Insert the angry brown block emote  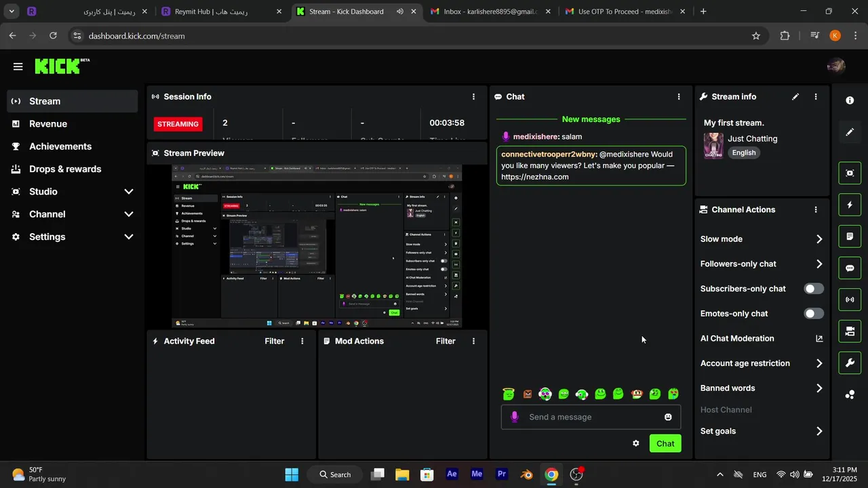pyautogui.click(x=528, y=394)
